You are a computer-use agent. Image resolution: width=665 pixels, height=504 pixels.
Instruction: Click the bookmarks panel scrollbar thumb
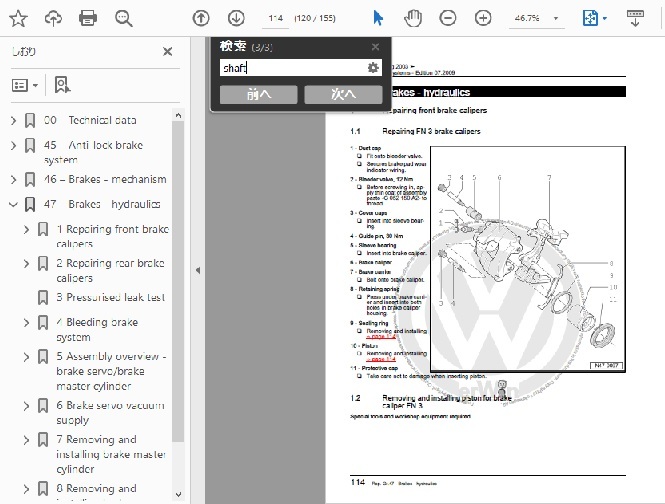pos(178,282)
